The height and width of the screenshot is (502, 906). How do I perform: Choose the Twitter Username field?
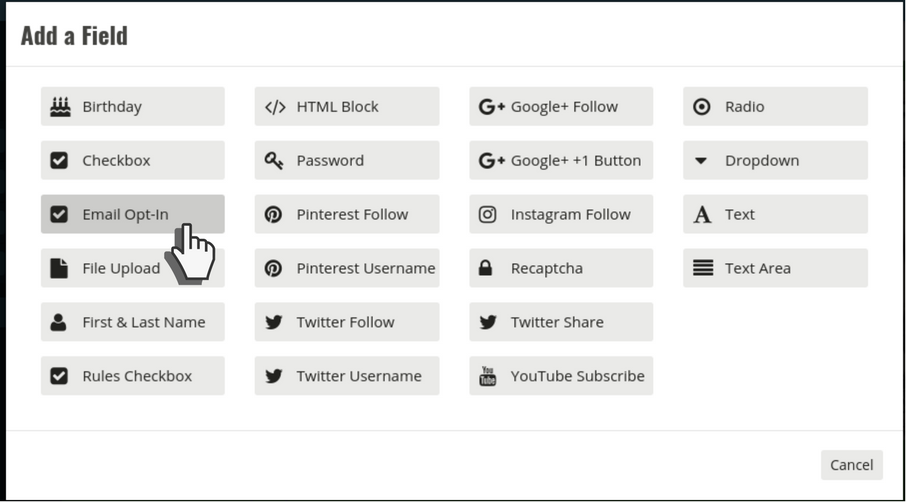pos(346,376)
